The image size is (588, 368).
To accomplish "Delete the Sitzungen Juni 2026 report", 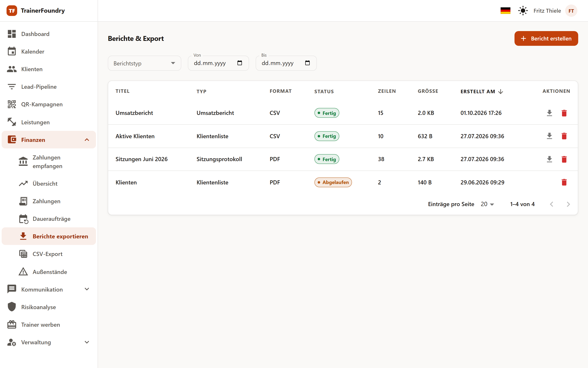I will pyautogui.click(x=564, y=159).
